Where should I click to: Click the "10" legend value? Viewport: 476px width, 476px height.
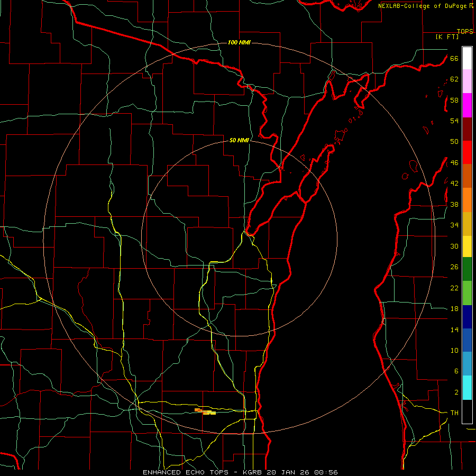coord(454,351)
